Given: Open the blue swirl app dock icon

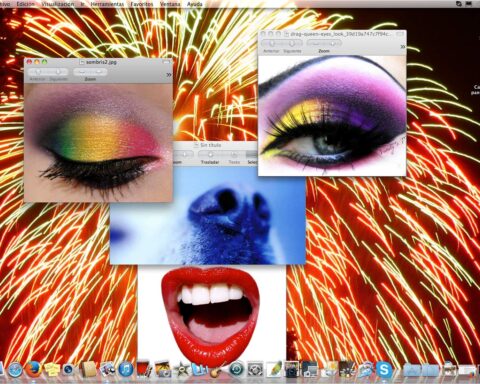Looking at the screenshot, I should (366, 370).
